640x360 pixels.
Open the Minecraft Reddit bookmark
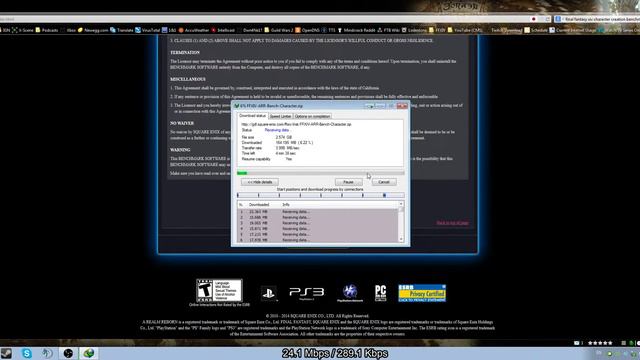356,30
